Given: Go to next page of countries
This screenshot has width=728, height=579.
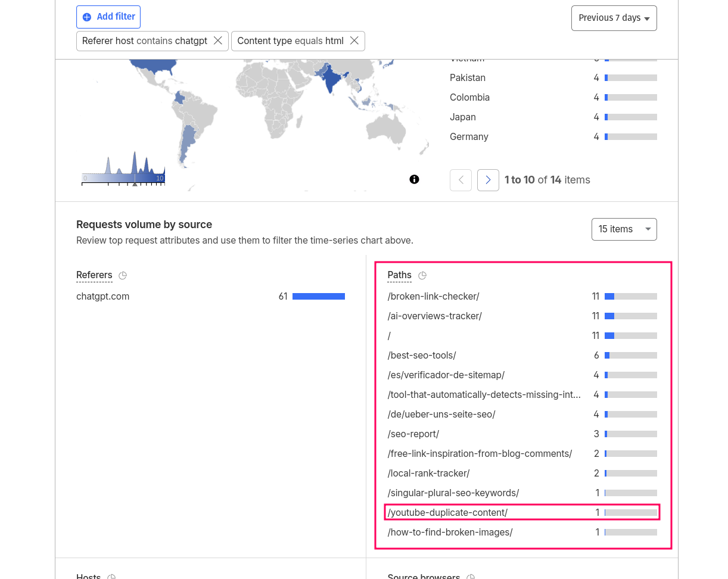Looking at the screenshot, I should (488, 180).
